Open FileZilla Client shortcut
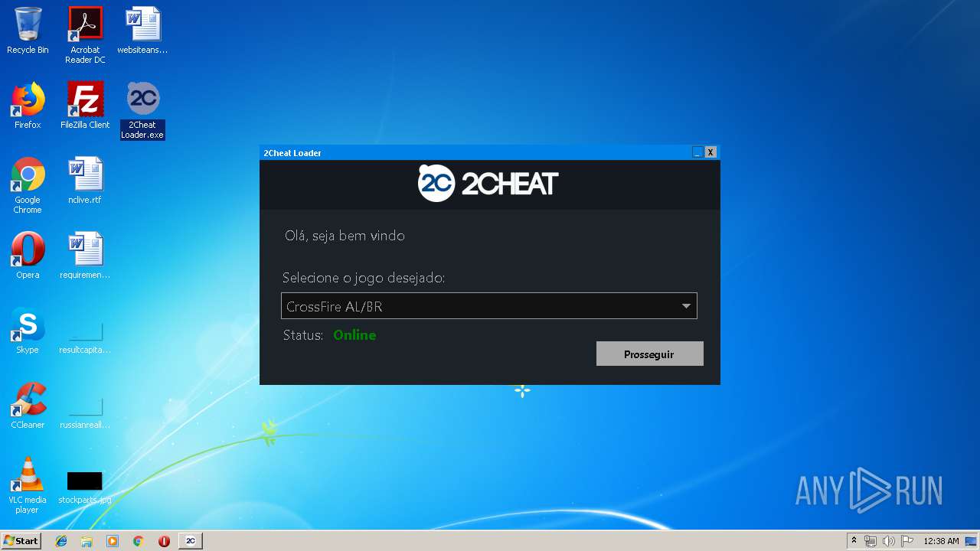980x551 pixels. tap(85, 106)
